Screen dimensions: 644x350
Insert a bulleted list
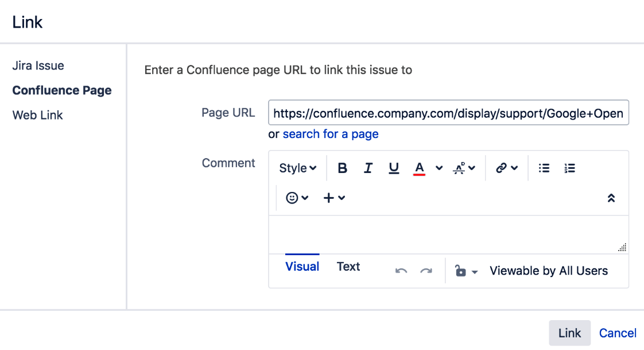tap(544, 168)
